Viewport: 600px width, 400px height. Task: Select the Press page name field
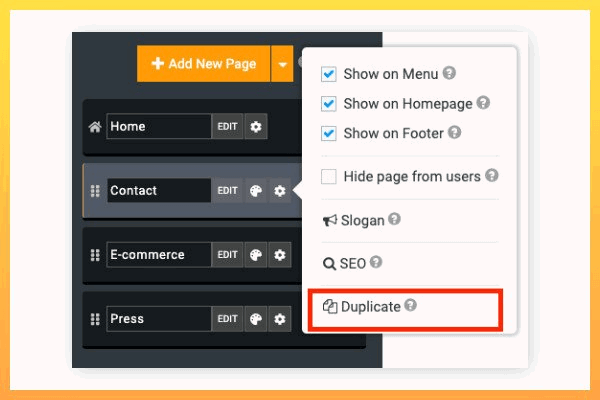coord(158,318)
